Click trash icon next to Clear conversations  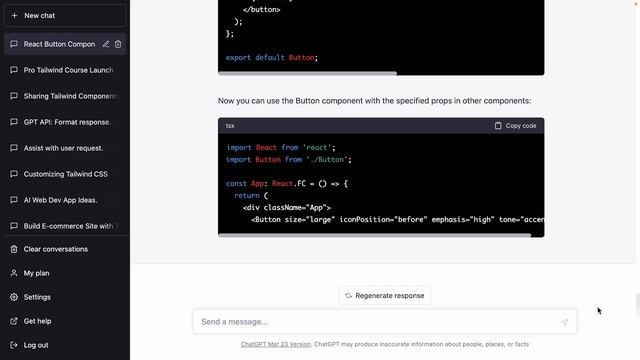coord(14,249)
